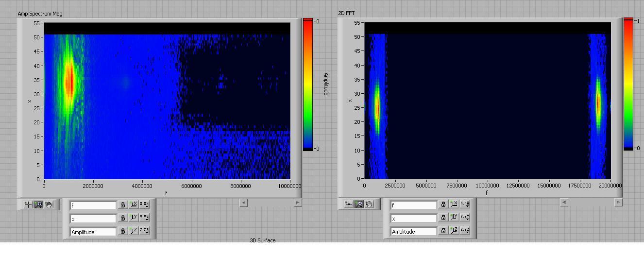Screen dimensions: 644x255
Task: Click the Amp Spectrum Mag color ramp
Action: pyautogui.click(x=308, y=85)
